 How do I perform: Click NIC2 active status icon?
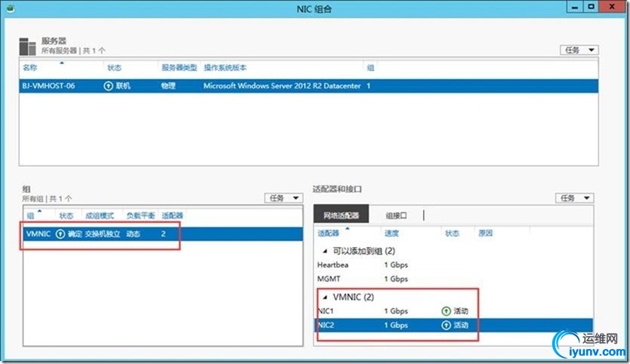(x=446, y=325)
